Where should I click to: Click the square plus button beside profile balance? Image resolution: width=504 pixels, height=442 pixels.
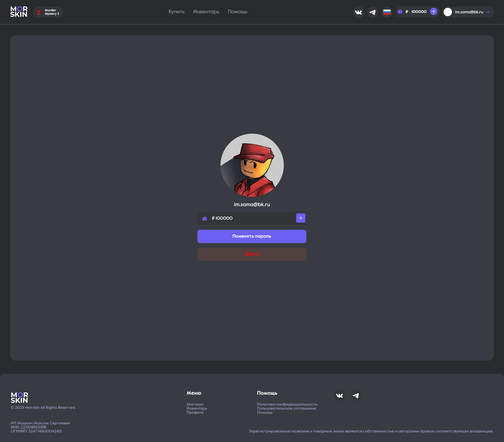tap(301, 218)
